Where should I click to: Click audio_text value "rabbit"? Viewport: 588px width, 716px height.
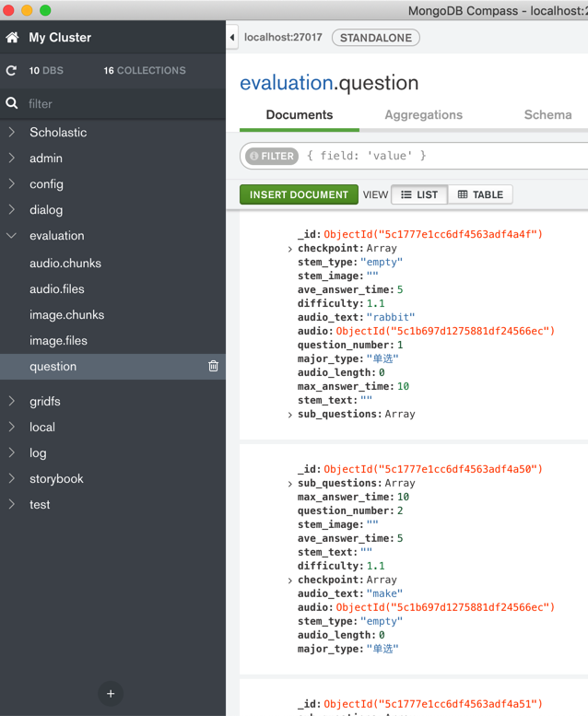pyautogui.click(x=391, y=317)
